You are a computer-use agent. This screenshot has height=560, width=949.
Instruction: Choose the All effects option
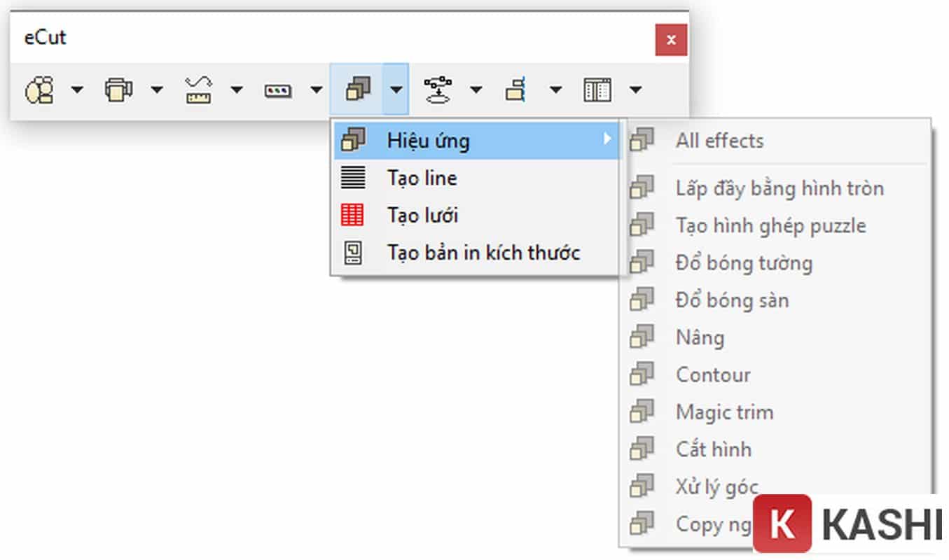719,140
